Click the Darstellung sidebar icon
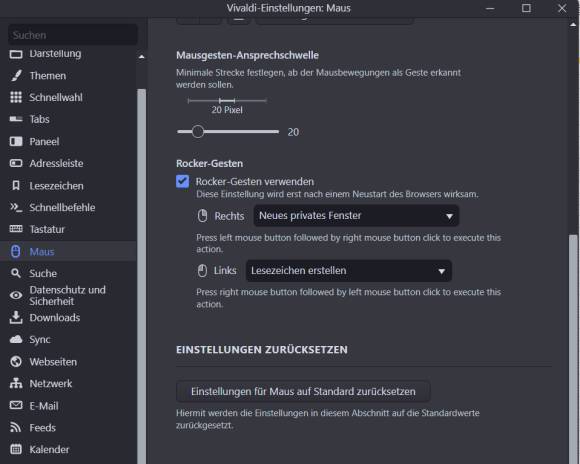 16,54
